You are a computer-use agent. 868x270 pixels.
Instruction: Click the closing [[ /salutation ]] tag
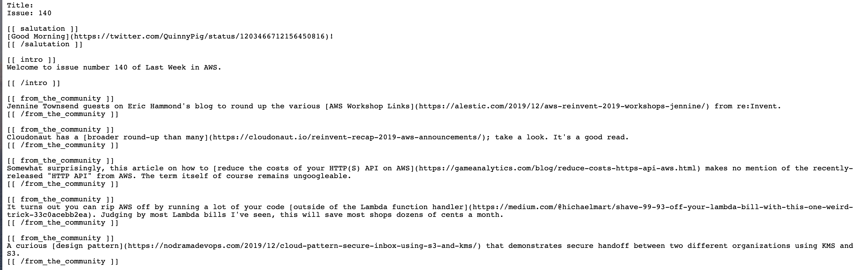tap(45, 44)
